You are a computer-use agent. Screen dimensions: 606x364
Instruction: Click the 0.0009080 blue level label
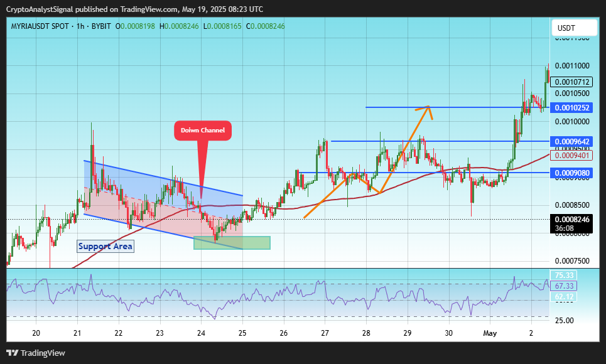pyautogui.click(x=572, y=173)
